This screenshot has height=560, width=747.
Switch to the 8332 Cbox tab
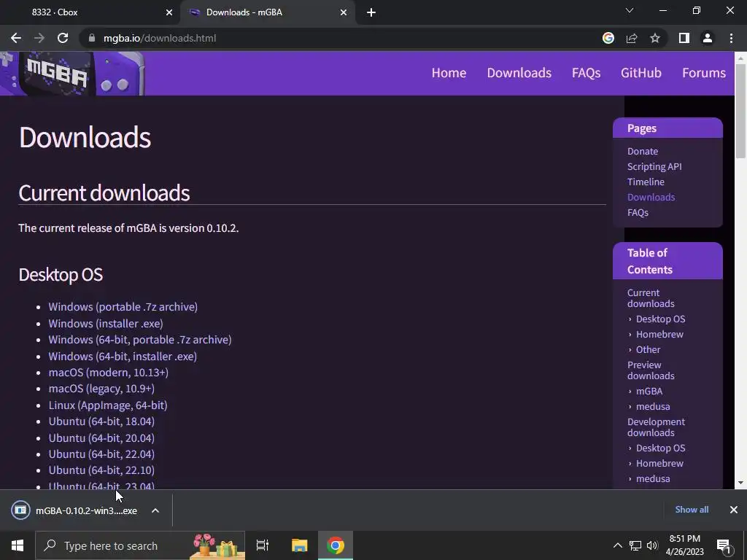90,12
